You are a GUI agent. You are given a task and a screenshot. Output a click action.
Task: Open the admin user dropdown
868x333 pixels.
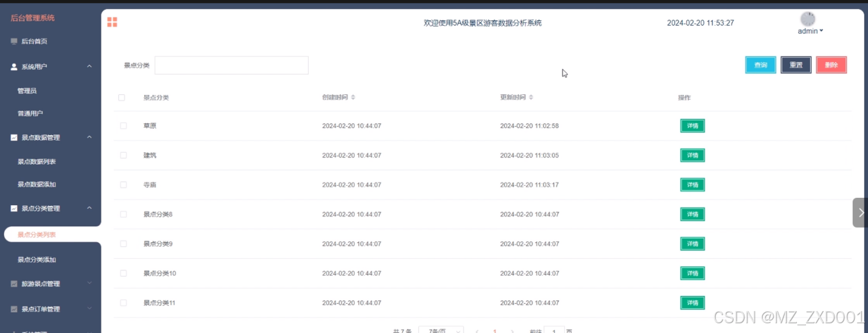click(x=810, y=31)
